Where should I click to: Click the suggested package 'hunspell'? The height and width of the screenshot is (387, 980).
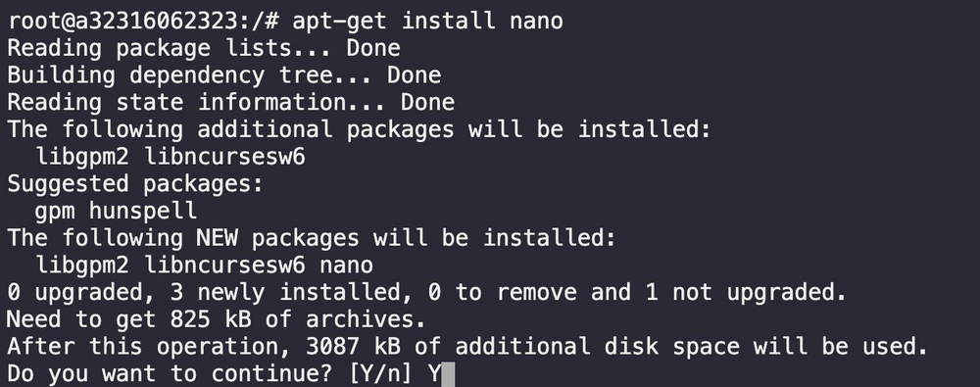pos(143,211)
